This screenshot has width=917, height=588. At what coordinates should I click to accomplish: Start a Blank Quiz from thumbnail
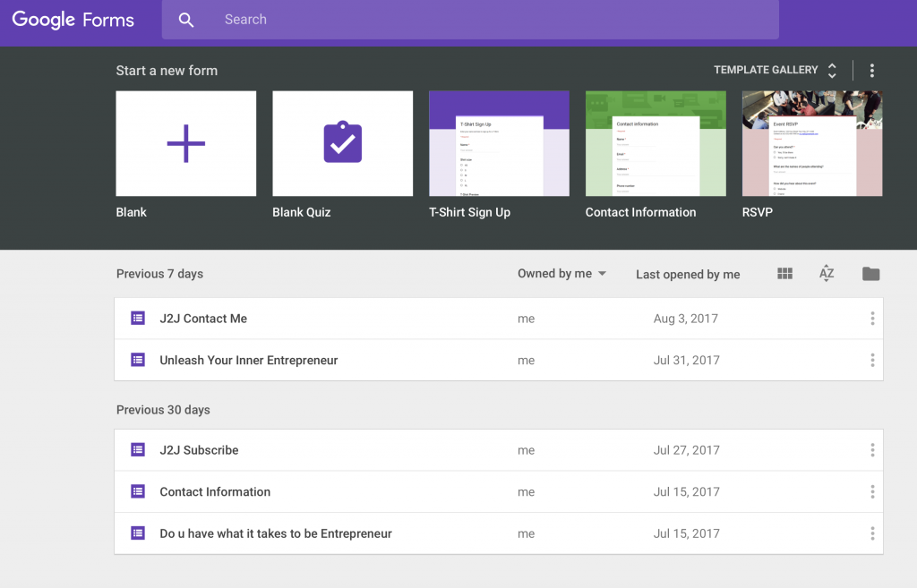343,143
